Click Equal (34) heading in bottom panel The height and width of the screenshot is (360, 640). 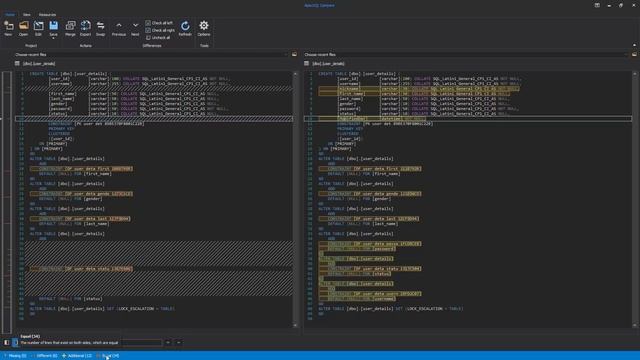pos(30,336)
